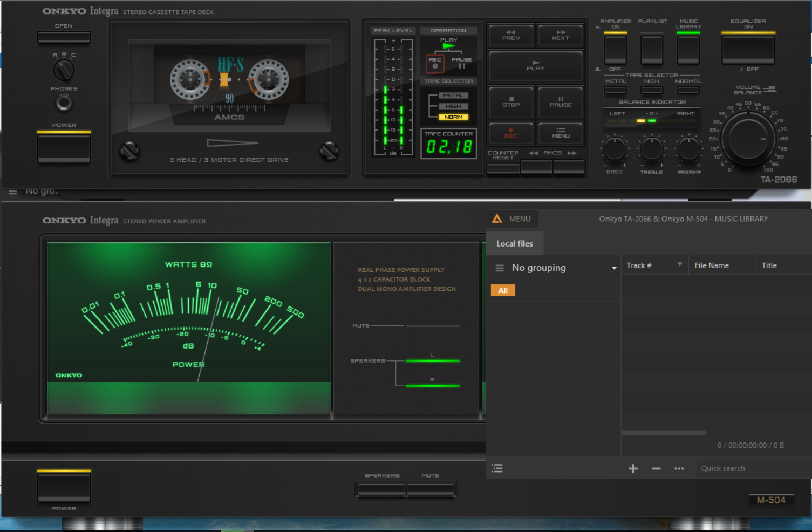Select the Local files tab
The height and width of the screenshot is (532, 812).
pyautogui.click(x=514, y=243)
